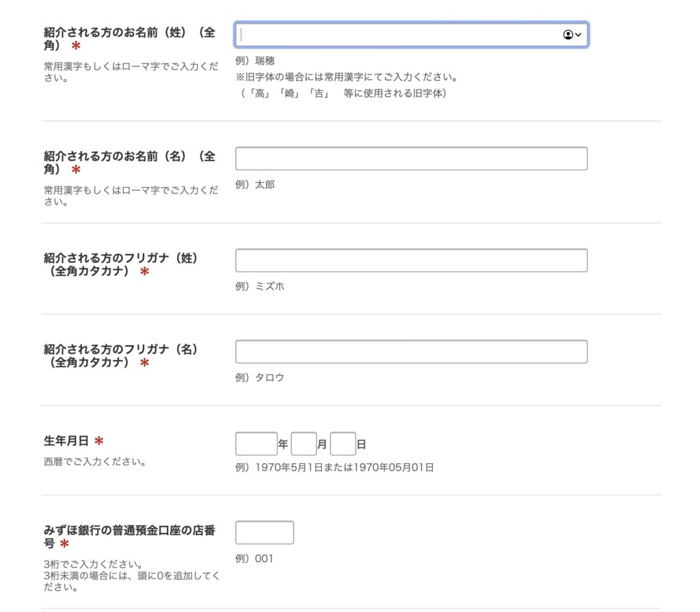Viewport: 700px width, 612px height.
Task: Click the surname (姓) name input field
Action: [396, 35]
